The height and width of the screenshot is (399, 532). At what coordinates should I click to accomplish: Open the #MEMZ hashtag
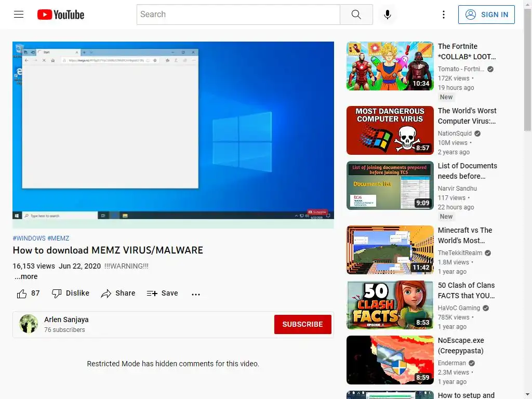(x=58, y=238)
